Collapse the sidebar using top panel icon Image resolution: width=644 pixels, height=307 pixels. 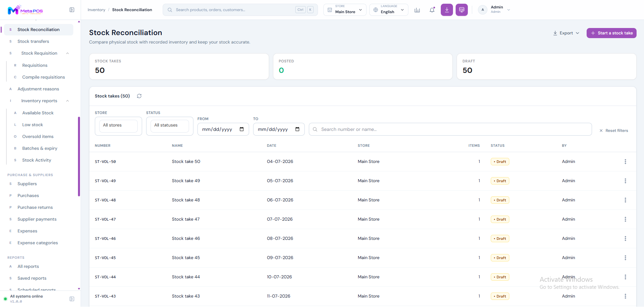[x=72, y=10]
